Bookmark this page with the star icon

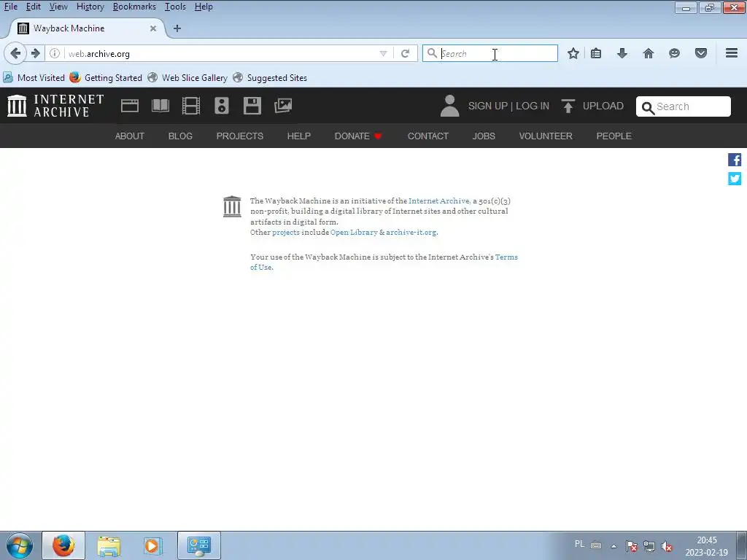[573, 53]
